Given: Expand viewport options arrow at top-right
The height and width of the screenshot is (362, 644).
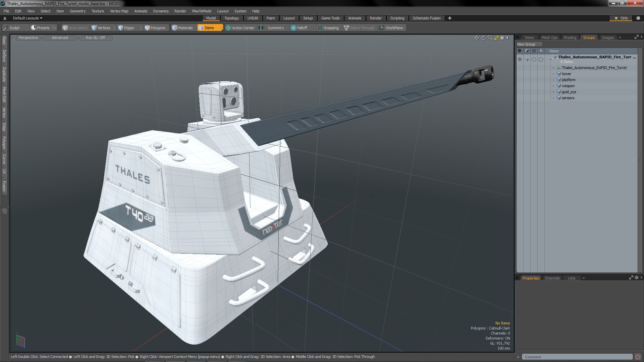Looking at the screenshot, I should point(507,38).
